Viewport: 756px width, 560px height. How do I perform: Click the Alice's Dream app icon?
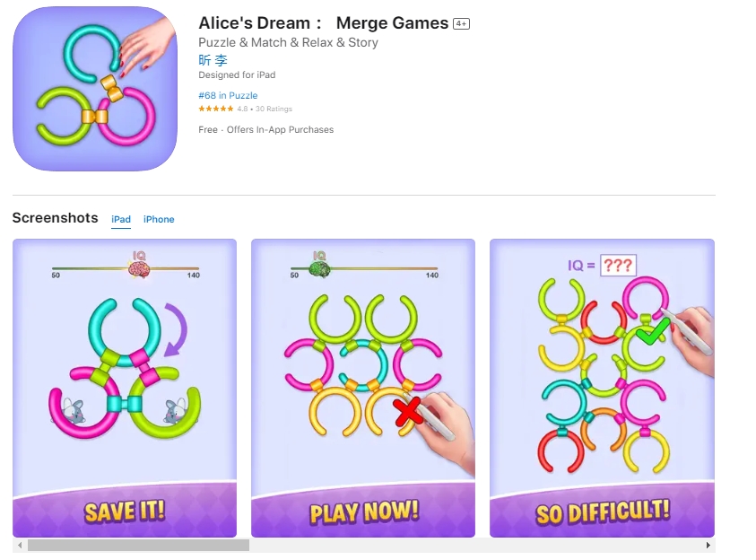pos(95,89)
